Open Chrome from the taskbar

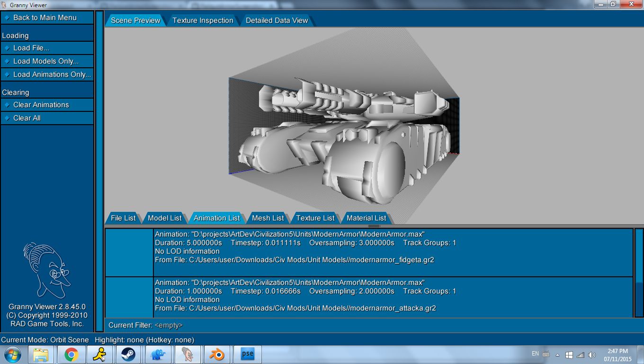tap(72, 355)
